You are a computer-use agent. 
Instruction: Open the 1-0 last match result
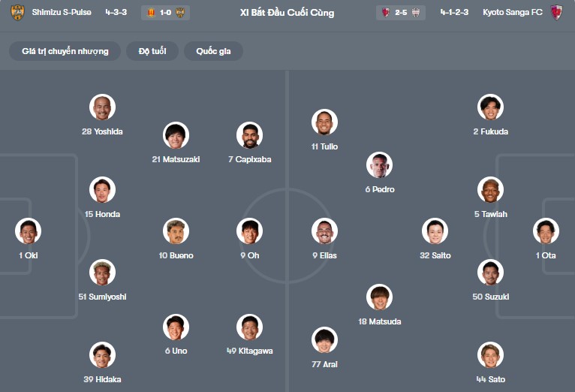[x=165, y=13]
